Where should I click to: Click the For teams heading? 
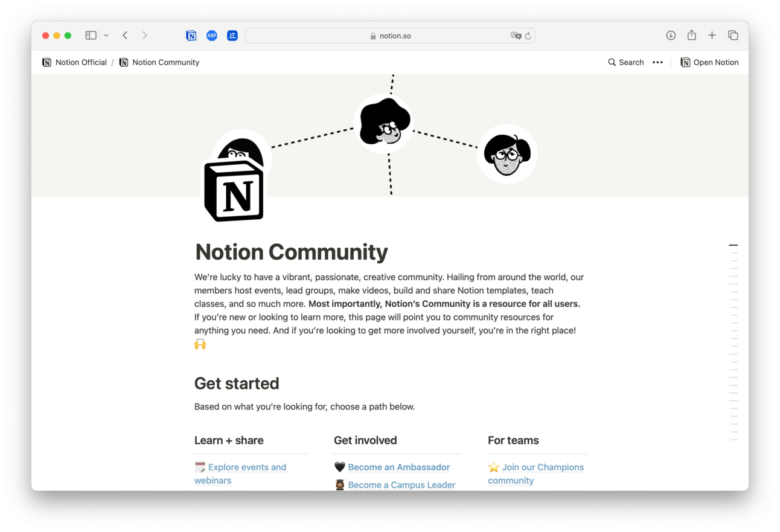pos(513,440)
